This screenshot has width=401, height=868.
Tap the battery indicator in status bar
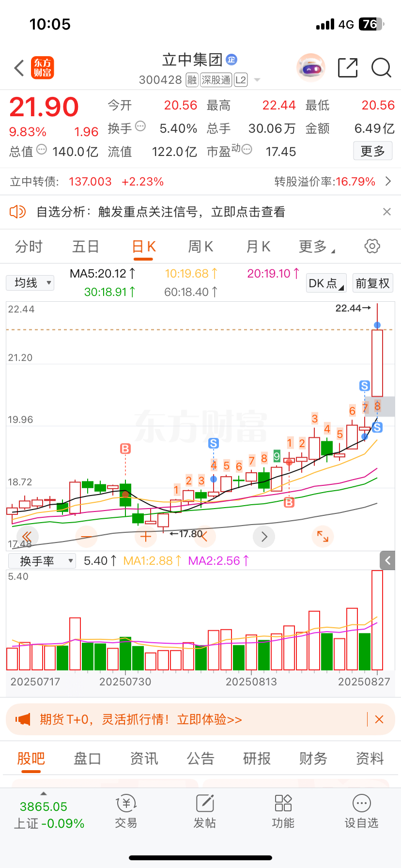(371, 24)
